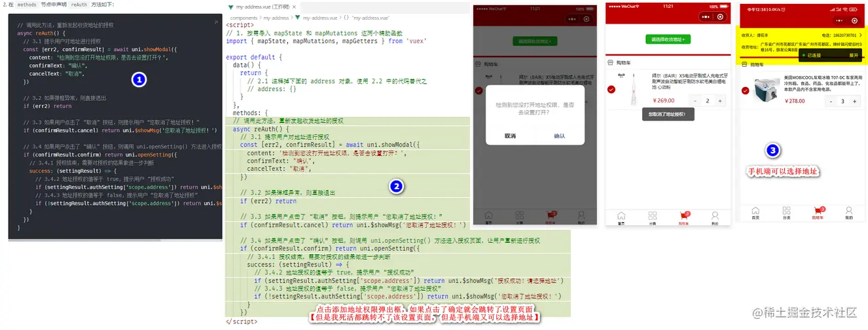Tap the capsule close circle in the permission-dialog phone
The image size is (868, 330).
(586, 19)
